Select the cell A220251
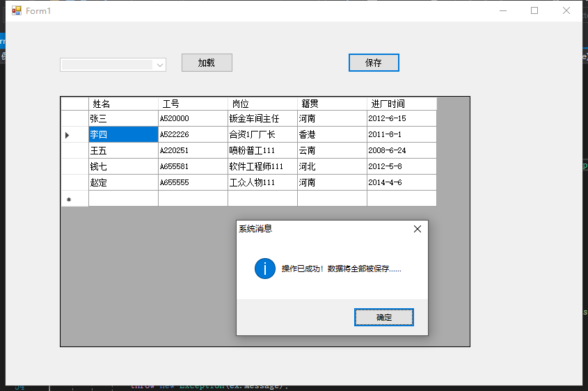The height and width of the screenshot is (391, 588). (x=193, y=150)
